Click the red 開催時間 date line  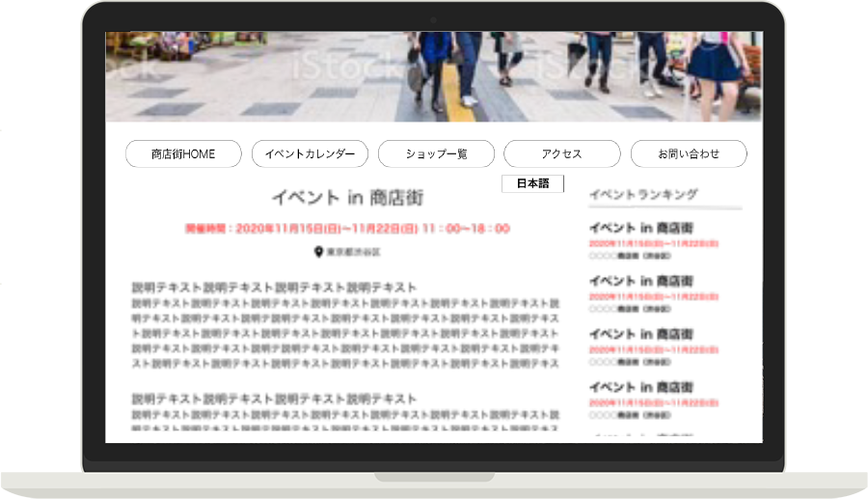347,229
